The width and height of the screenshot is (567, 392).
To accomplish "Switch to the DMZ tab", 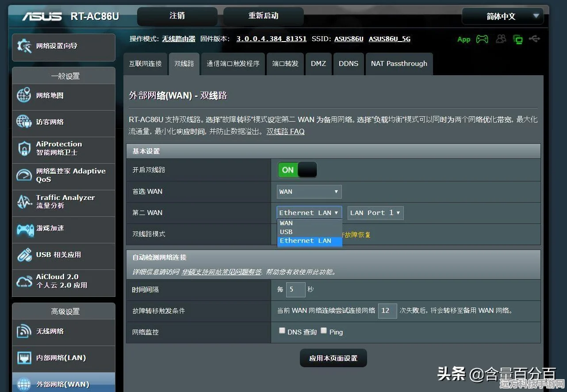I will 318,64.
